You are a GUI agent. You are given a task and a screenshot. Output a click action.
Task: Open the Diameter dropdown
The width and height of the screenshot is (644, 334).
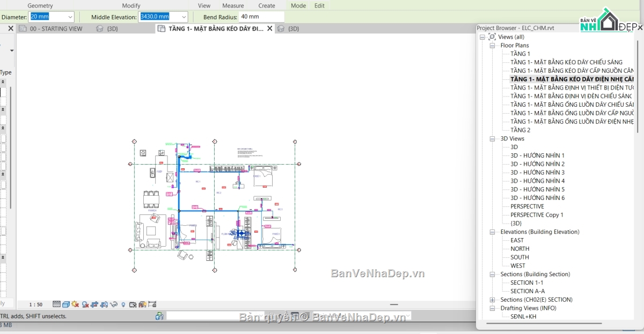click(70, 17)
